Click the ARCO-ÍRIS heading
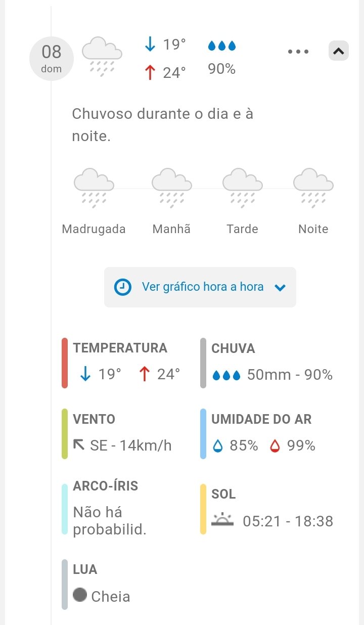This screenshot has width=364, height=625. 105,486
